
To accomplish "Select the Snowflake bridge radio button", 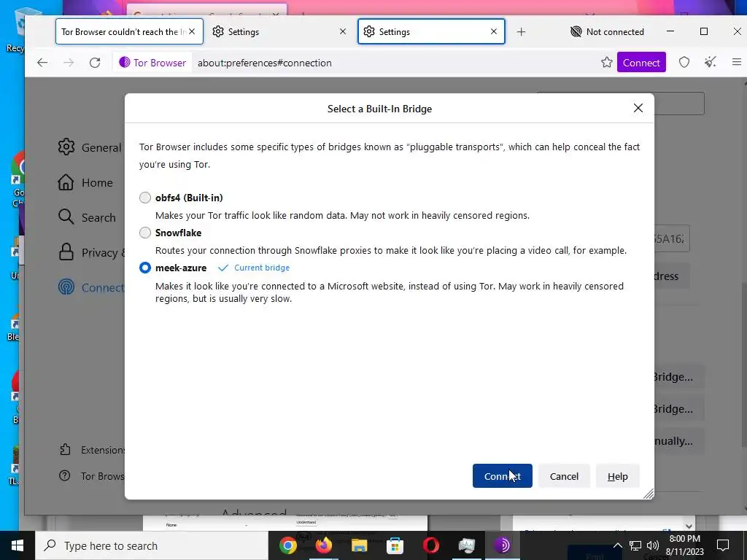I will click(x=145, y=233).
